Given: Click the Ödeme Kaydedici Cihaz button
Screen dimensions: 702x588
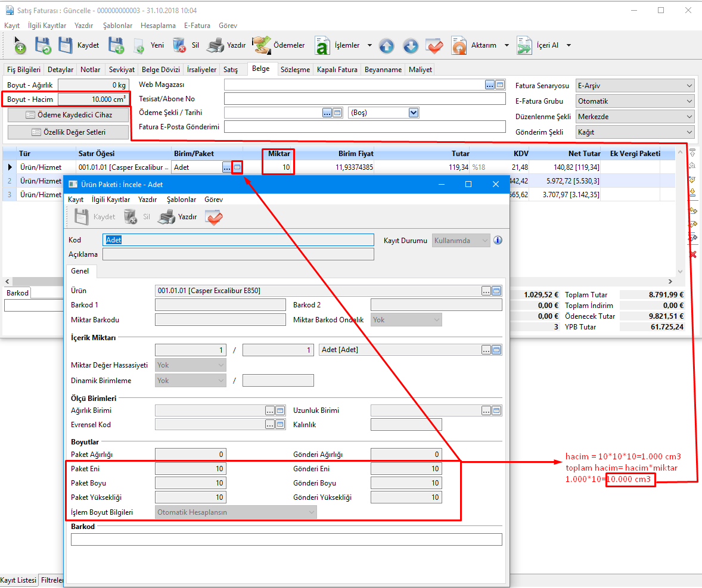Looking at the screenshot, I should pos(69,115).
